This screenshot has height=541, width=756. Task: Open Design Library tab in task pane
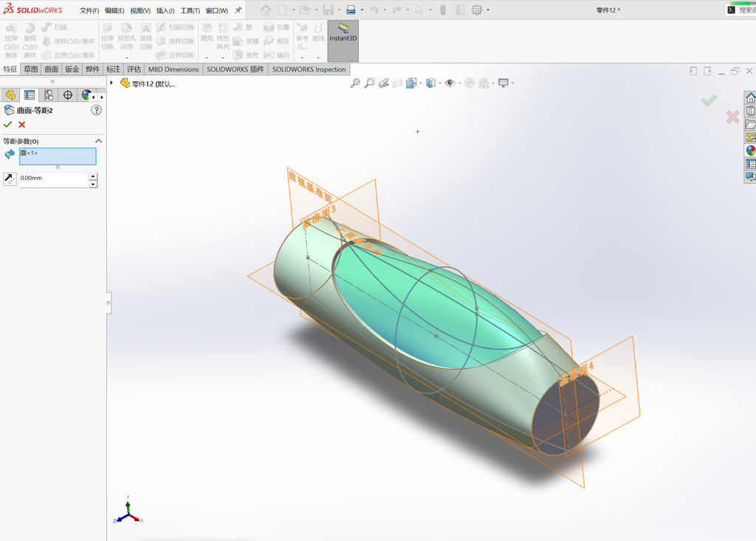751,111
